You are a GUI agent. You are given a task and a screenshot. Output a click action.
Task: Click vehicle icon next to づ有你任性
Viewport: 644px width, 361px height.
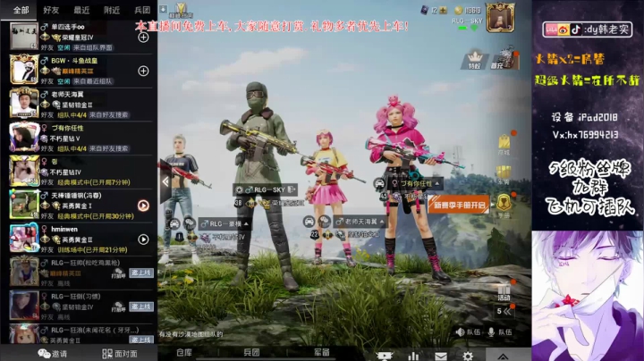pyautogui.click(x=379, y=183)
